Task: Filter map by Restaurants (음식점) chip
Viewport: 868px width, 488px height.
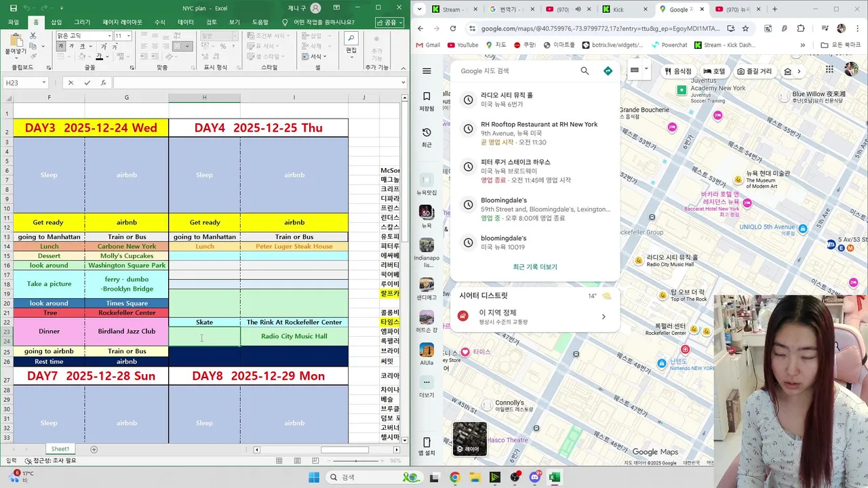Action: point(678,71)
